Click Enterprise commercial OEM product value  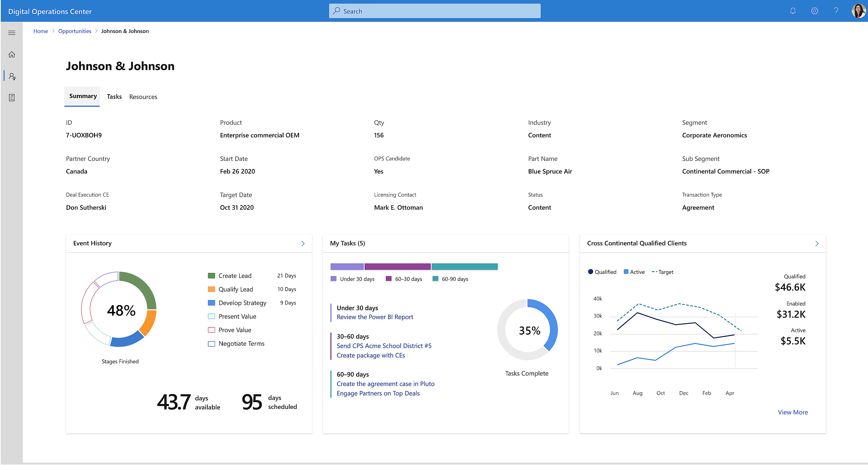pyautogui.click(x=259, y=135)
